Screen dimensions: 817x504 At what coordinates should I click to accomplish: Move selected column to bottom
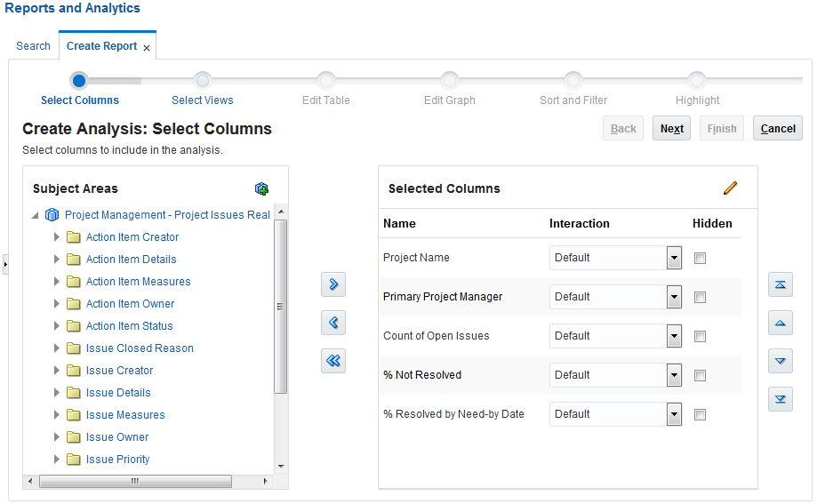coord(780,399)
